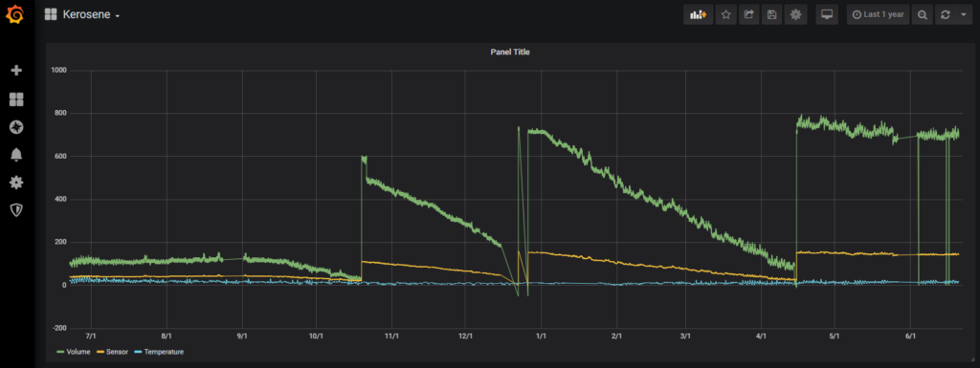Click the Add panel button
This screenshot has height=368, width=980.
point(698,14)
